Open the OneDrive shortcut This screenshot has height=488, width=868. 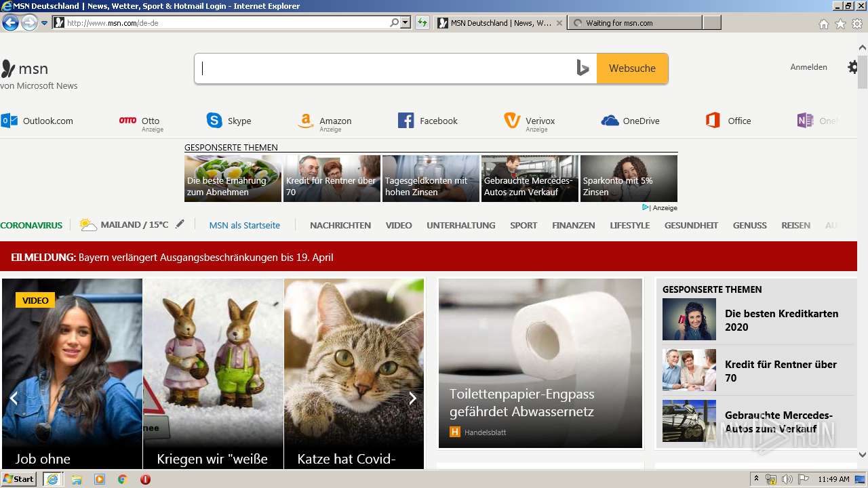[x=631, y=121]
